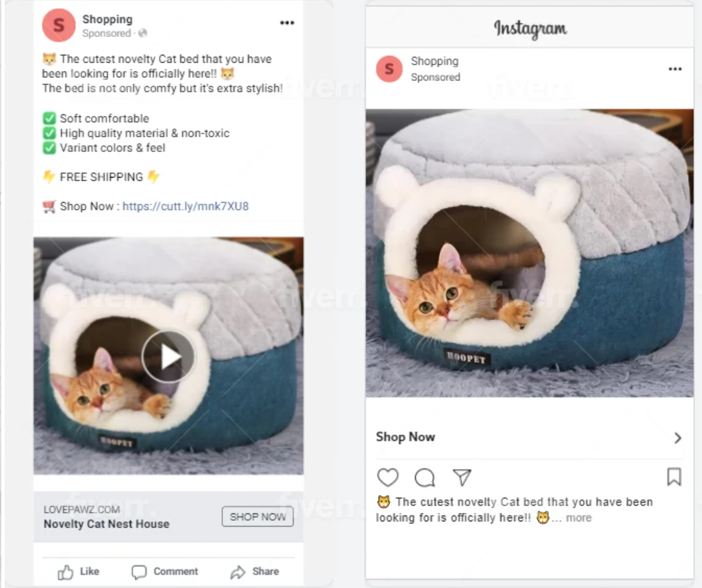Open the Shopping account name on Instagram
The width and height of the screenshot is (702, 588).
pyautogui.click(x=434, y=61)
